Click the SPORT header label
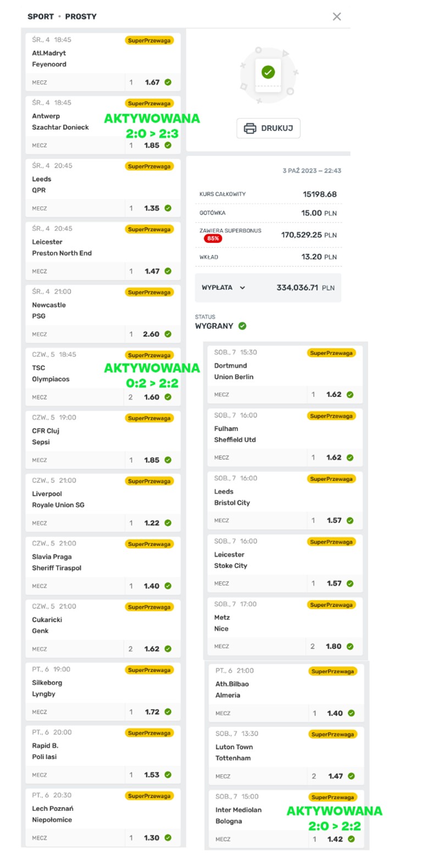The width and height of the screenshot is (432, 868). (x=41, y=16)
